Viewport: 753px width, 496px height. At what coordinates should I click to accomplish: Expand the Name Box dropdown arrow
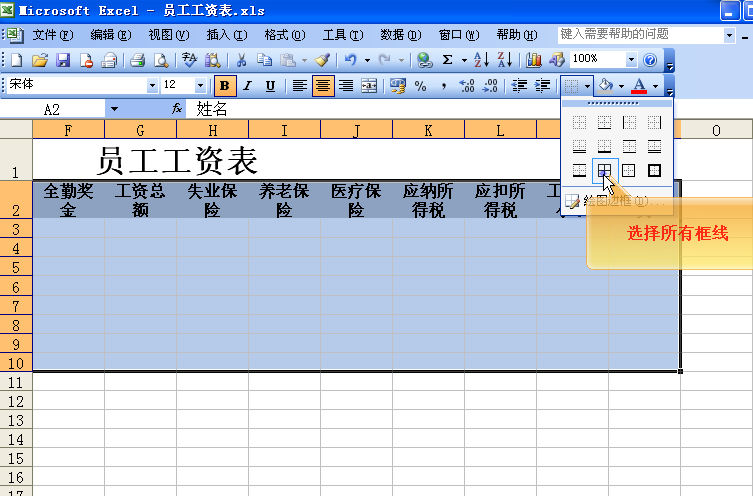(x=114, y=109)
